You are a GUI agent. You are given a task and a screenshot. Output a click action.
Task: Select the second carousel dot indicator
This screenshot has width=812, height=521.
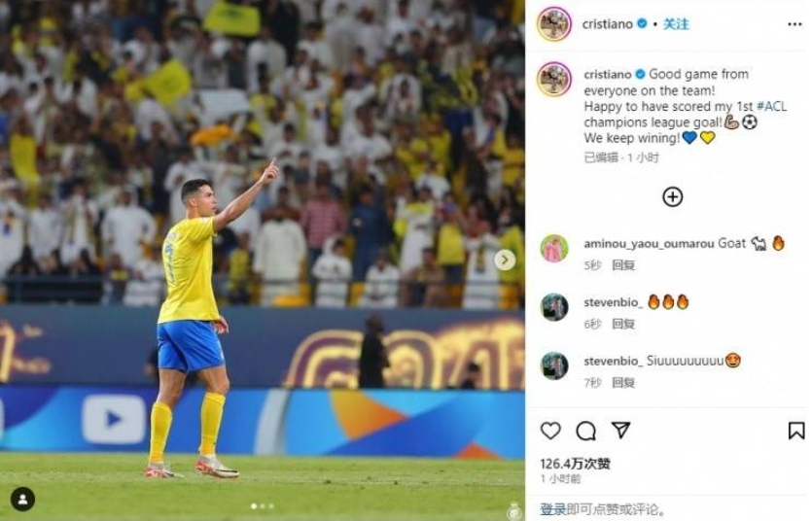pyautogui.click(x=263, y=506)
